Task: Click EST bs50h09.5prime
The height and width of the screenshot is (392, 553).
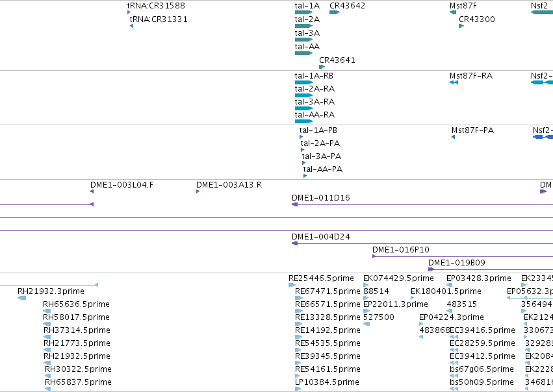Action: point(454,389)
